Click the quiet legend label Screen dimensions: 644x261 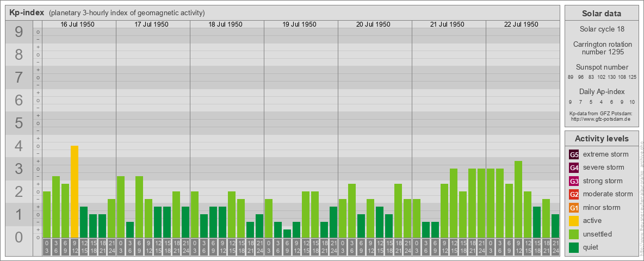point(592,247)
